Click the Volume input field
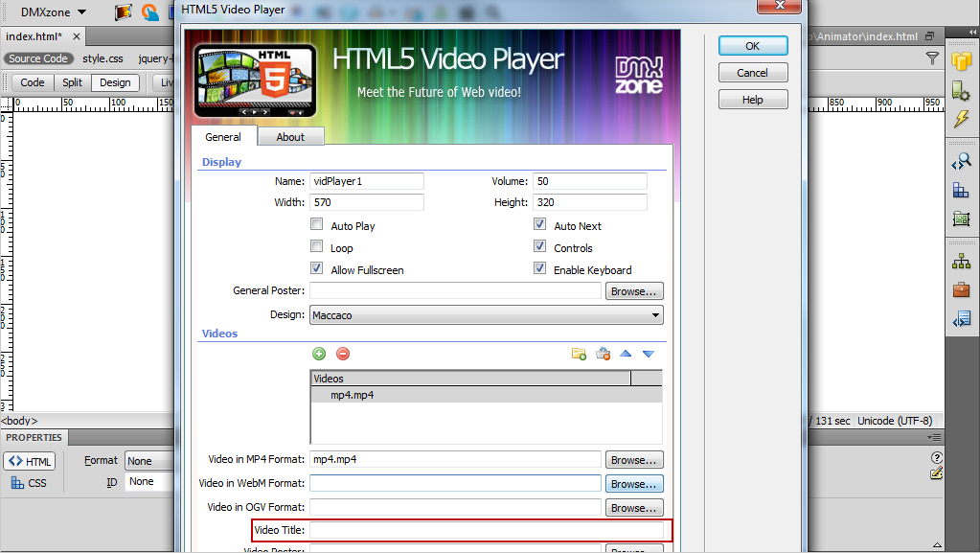This screenshot has height=553, width=980. point(590,181)
